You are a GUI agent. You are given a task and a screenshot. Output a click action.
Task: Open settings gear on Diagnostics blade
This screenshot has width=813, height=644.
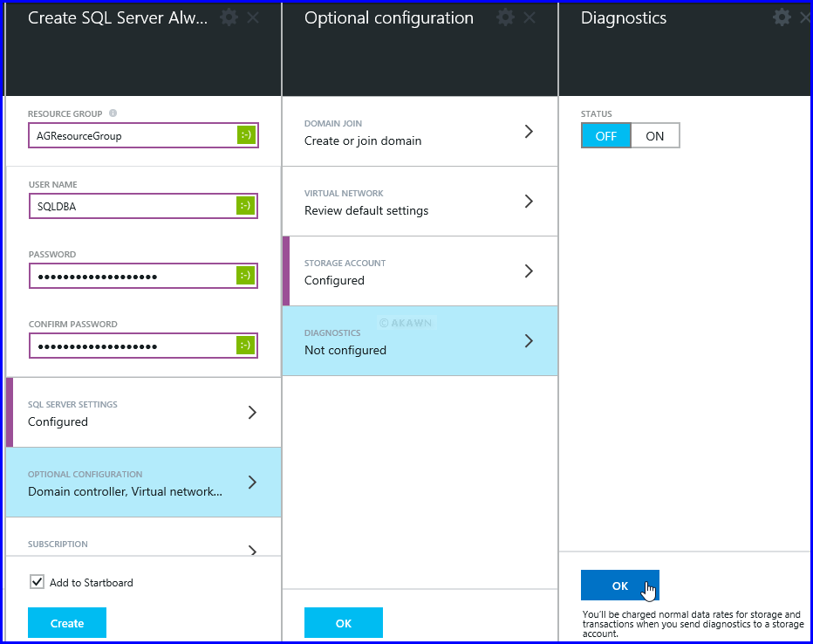click(x=782, y=17)
